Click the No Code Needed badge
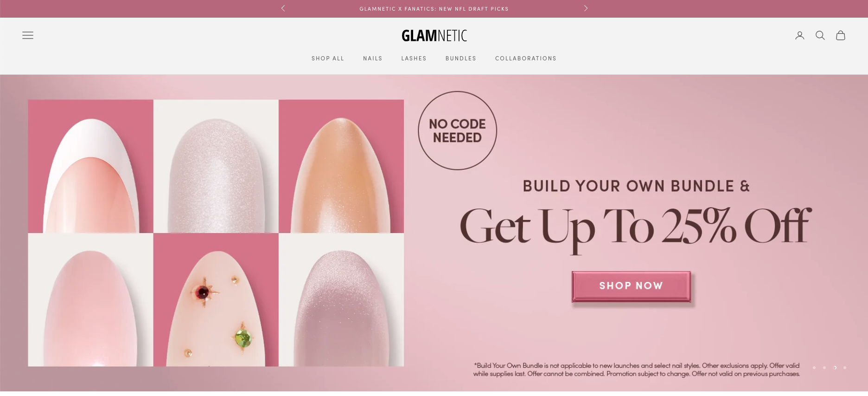 pos(457,130)
